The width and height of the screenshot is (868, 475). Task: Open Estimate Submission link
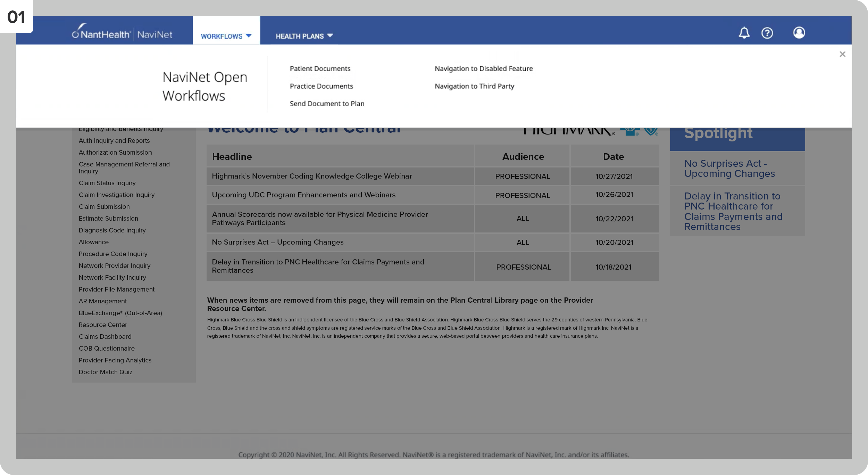(x=108, y=219)
